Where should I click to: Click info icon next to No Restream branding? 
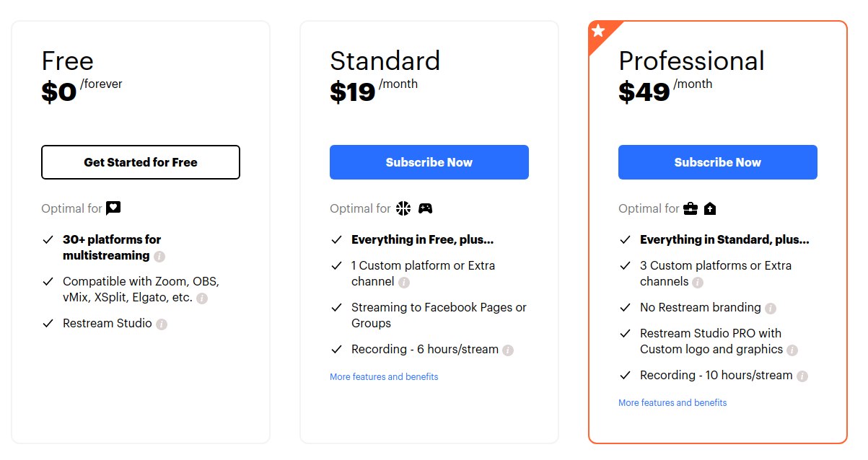click(x=771, y=308)
